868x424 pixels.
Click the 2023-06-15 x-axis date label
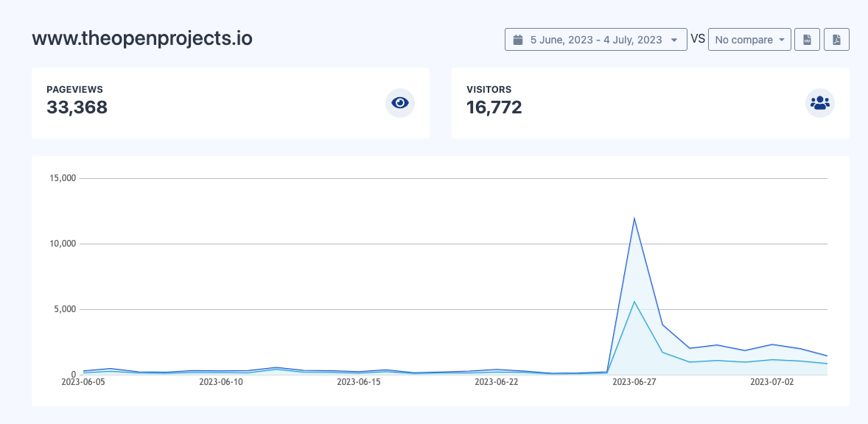[359, 382]
